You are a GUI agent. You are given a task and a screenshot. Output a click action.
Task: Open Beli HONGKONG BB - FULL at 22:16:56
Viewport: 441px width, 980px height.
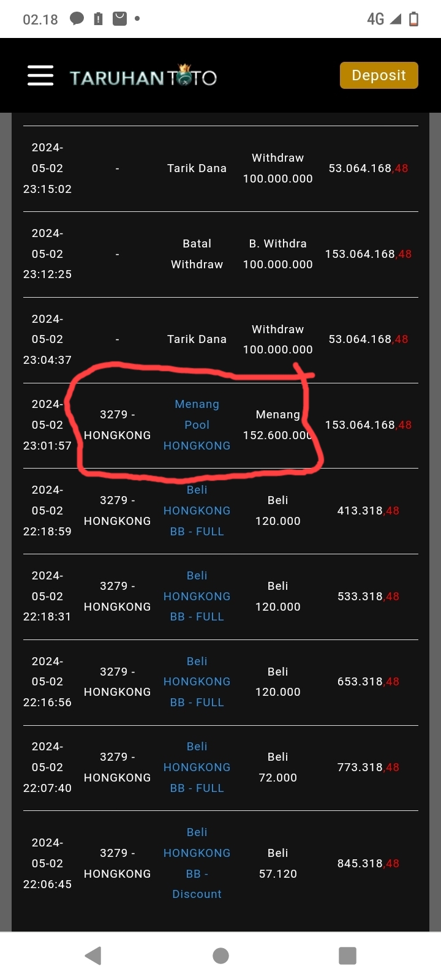tap(197, 682)
